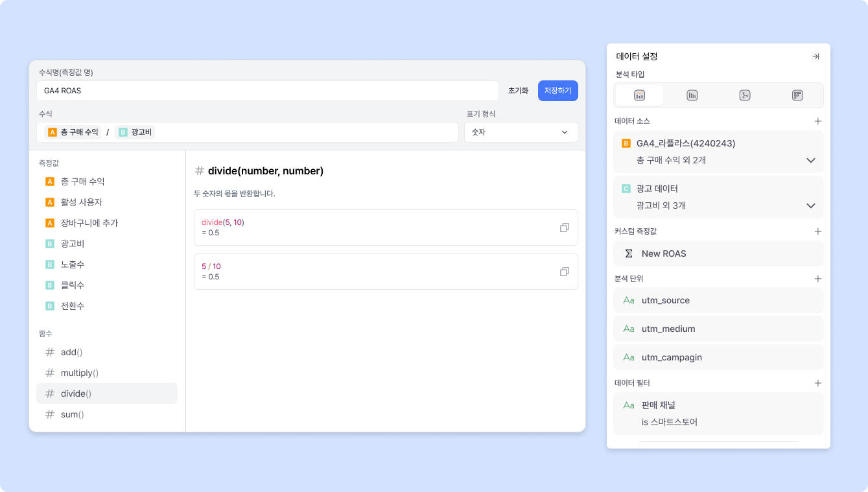
Task: Open the 표기 형식 dropdown showing 숫자
Action: click(521, 132)
